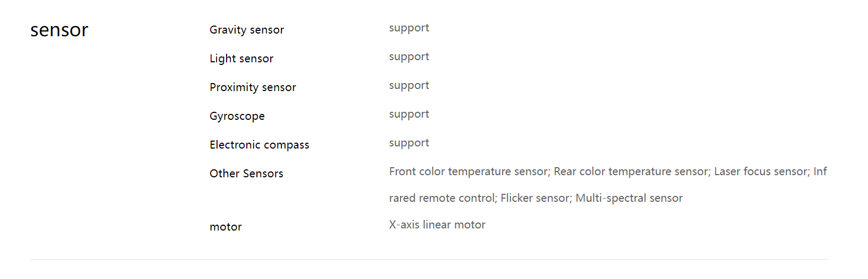
Task: Click the 'Other Sensors' label
Action: 246,174
